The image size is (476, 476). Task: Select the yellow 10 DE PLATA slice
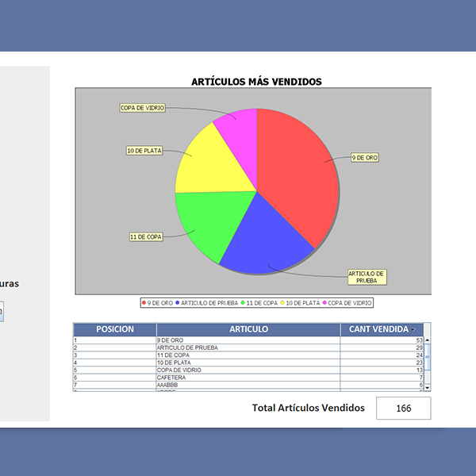[208, 161]
